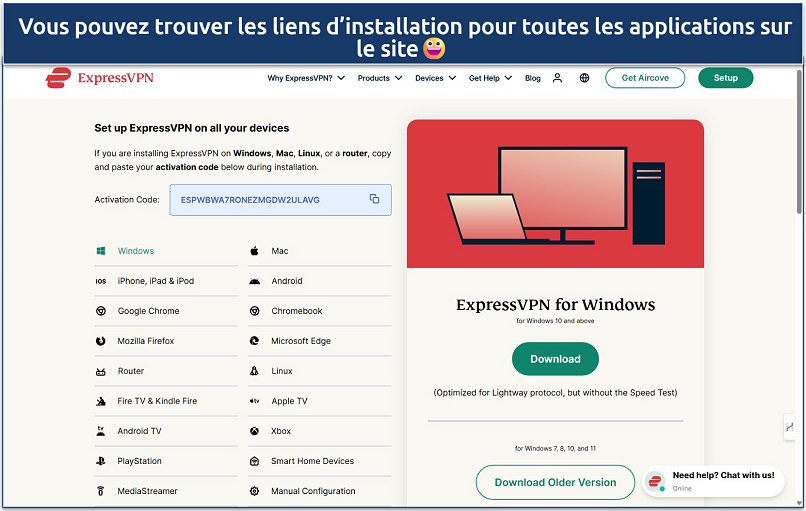Image resolution: width=806 pixels, height=511 pixels.
Task: Pick the Xbox icon
Action: (255, 431)
